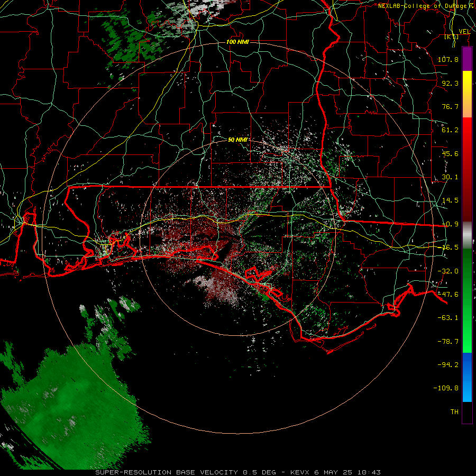Click the -47.6 value on velocity scale
The image size is (476, 476).
tap(448, 295)
